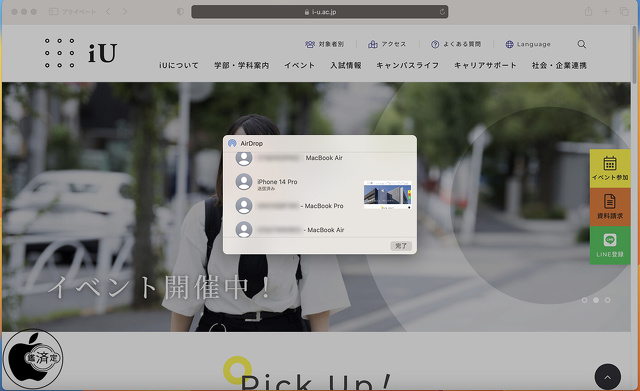This screenshot has height=391, width=640.
Task: Click the page's vertical scrollbar
Action: pyautogui.click(x=634, y=55)
